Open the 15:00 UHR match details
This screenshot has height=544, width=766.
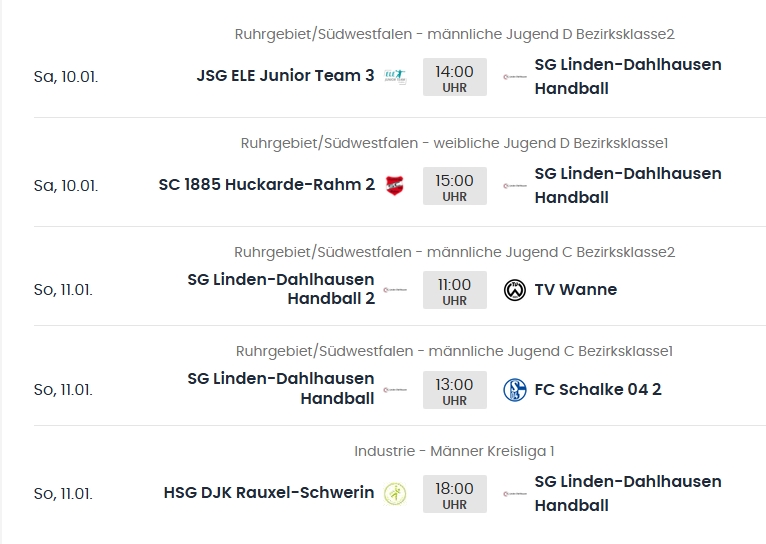tap(455, 186)
